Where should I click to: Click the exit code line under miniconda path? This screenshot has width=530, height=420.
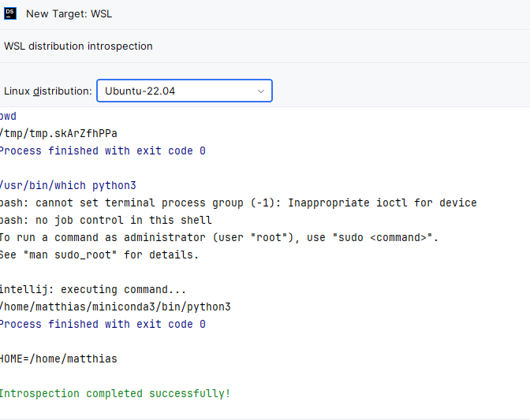tap(103, 324)
